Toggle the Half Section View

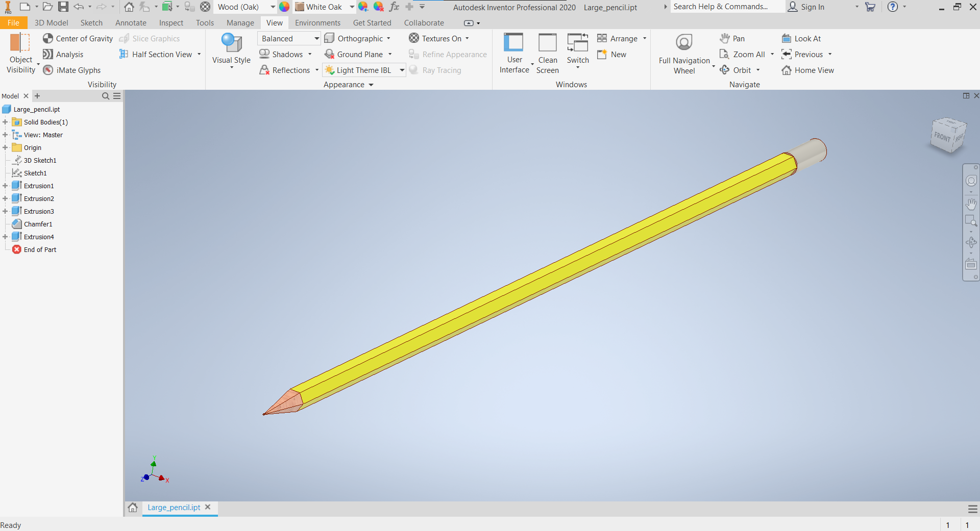(x=156, y=54)
